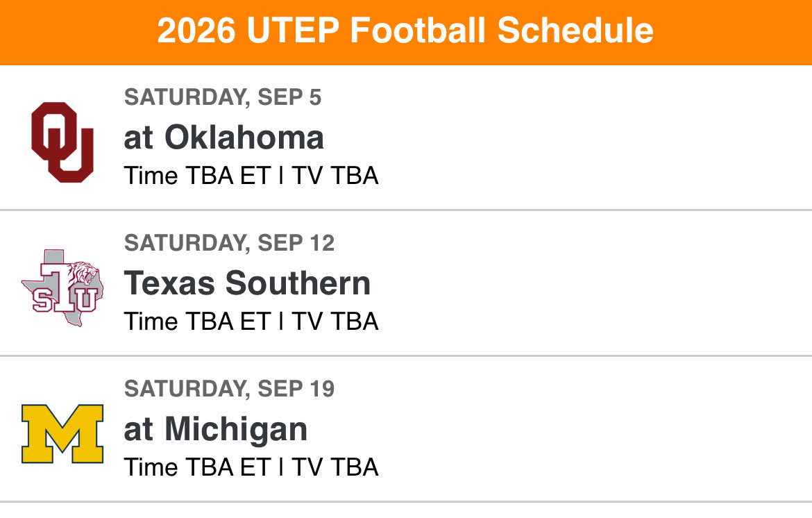The width and height of the screenshot is (812, 518).
Task: Click divider line below the Oklahoma game
Action: click(x=406, y=210)
